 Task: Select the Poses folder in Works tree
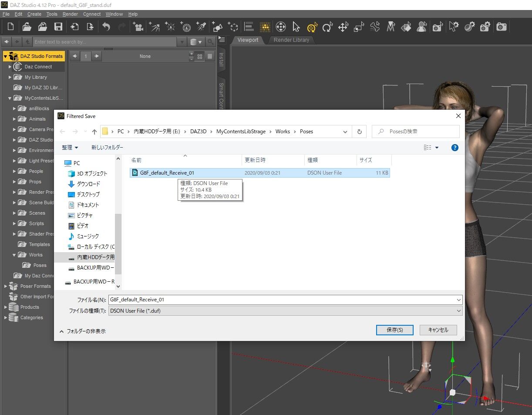pos(40,265)
